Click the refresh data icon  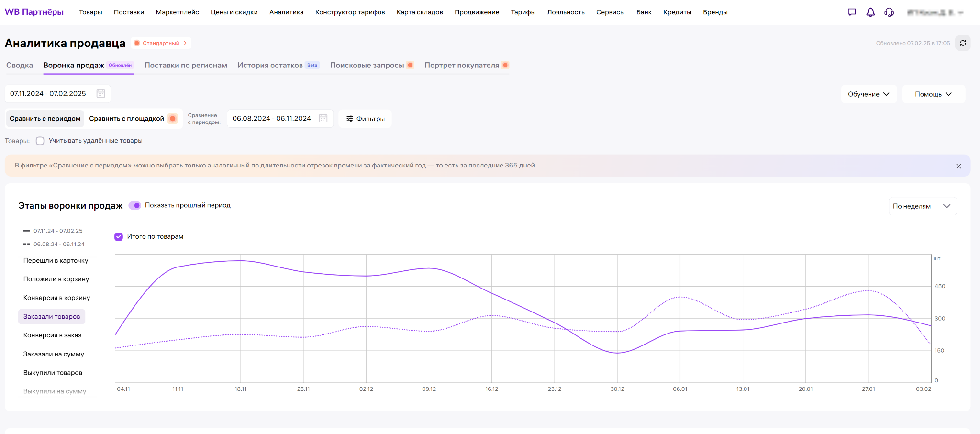coord(963,43)
